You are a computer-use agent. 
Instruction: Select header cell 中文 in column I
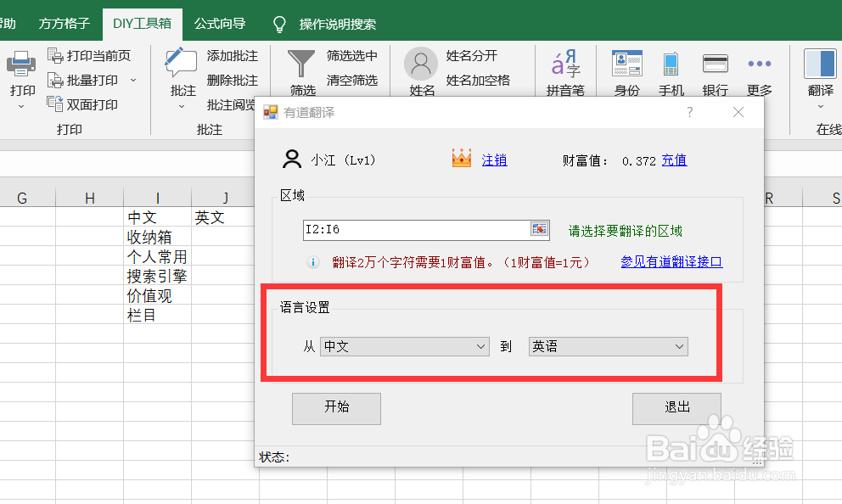(157, 217)
